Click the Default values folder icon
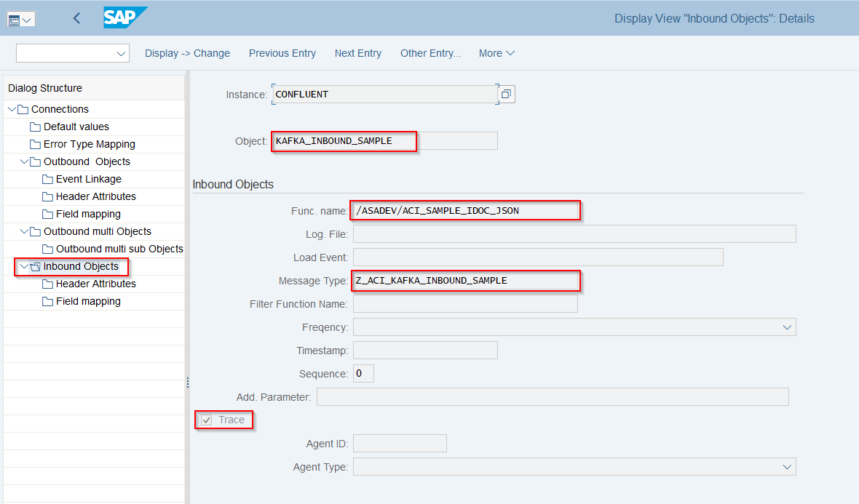Screen dimensions: 859x504 coord(35,127)
